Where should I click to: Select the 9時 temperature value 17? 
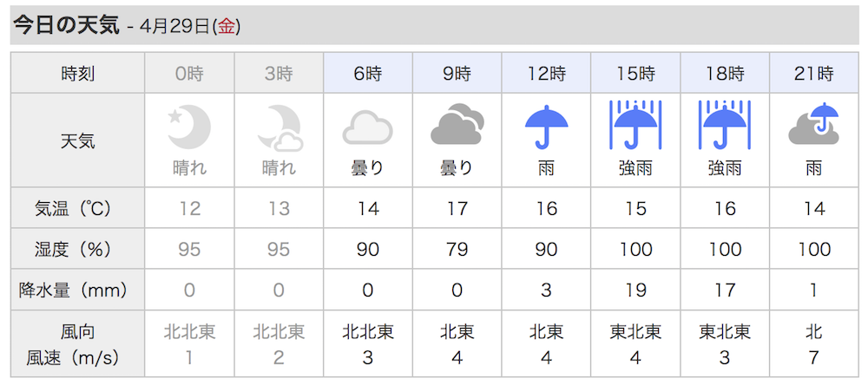(x=457, y=208)
